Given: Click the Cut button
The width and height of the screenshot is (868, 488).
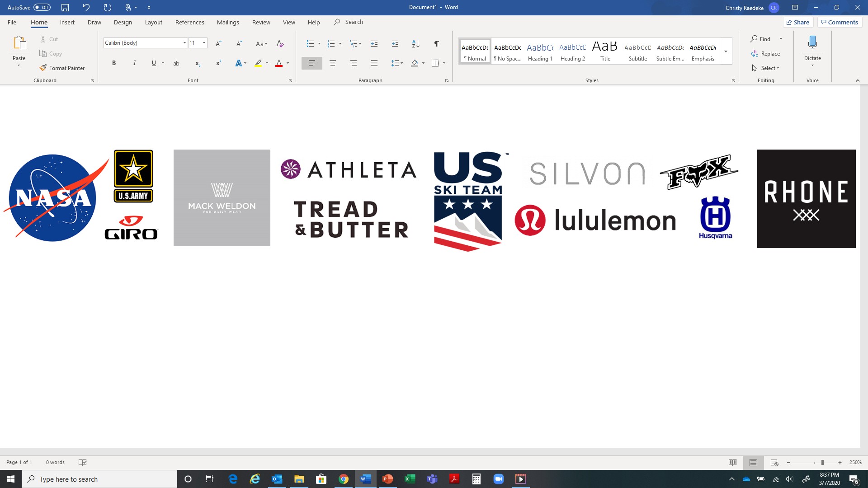Looking at the screenshot, I should tap(49, 39).
